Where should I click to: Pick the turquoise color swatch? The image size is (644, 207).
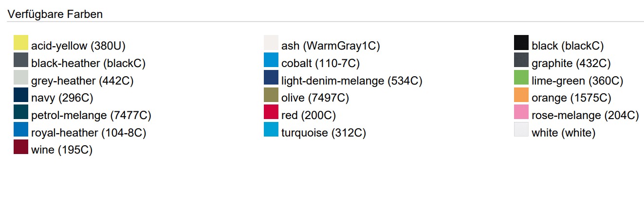pyautogui.click(x=271, y=130)
